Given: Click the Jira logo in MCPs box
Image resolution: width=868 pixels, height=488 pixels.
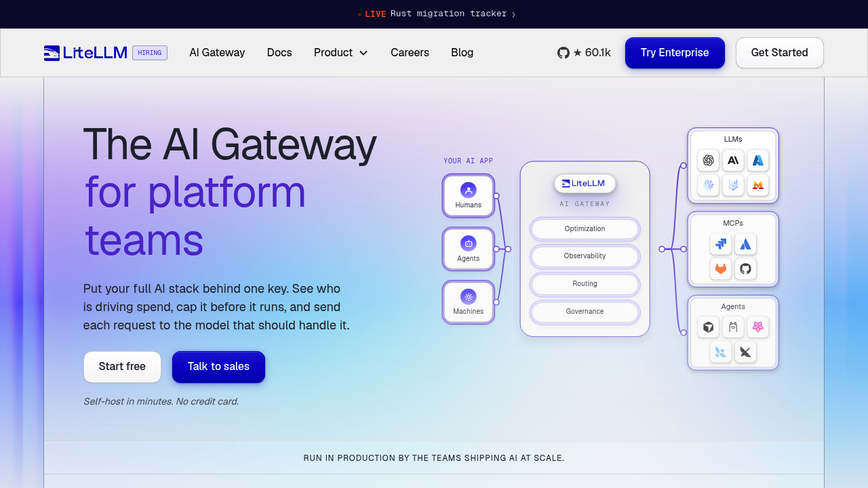Looking at the screenshot, I should point(721,244).
